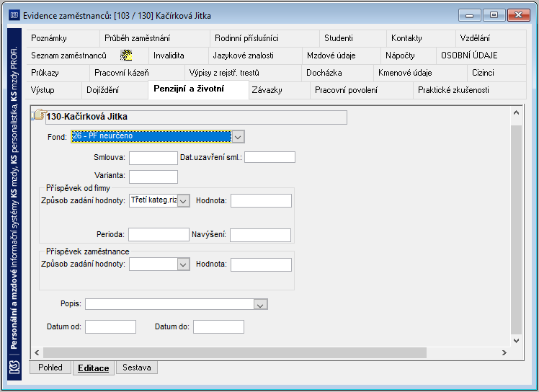Image resolution: width=539 pixels, height=392 pixels.
Task: Switch to Pohled mode
Action: [50, 367]
